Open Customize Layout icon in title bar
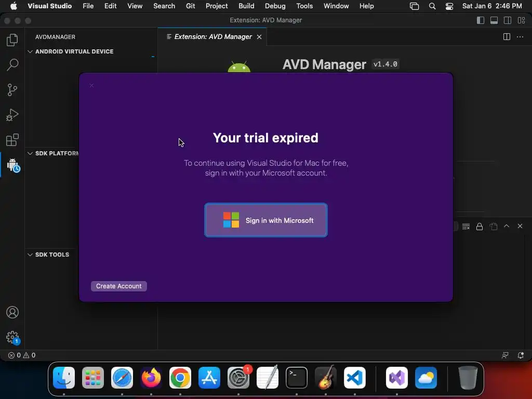This screenshot has height=399, width=532. (x=522, y=20)
